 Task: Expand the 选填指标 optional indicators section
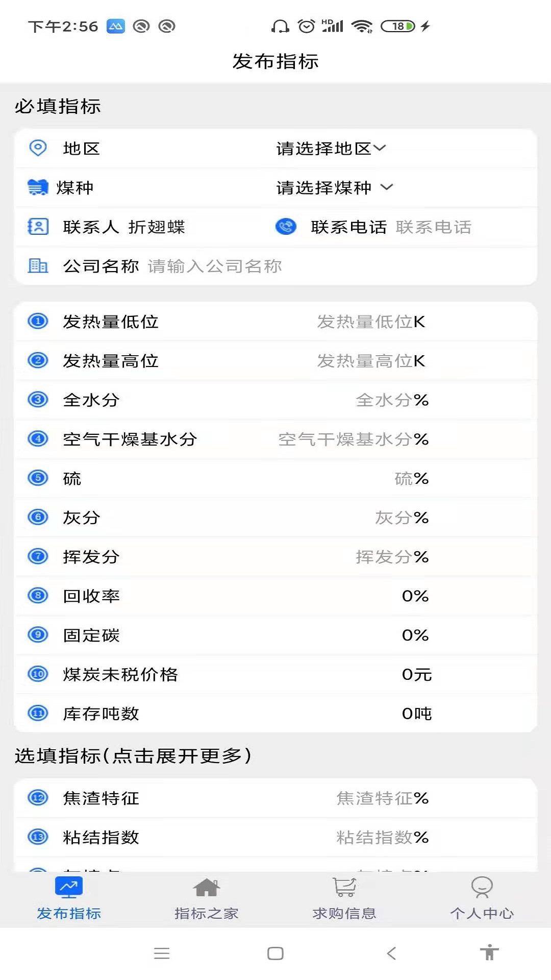point(133,756)
